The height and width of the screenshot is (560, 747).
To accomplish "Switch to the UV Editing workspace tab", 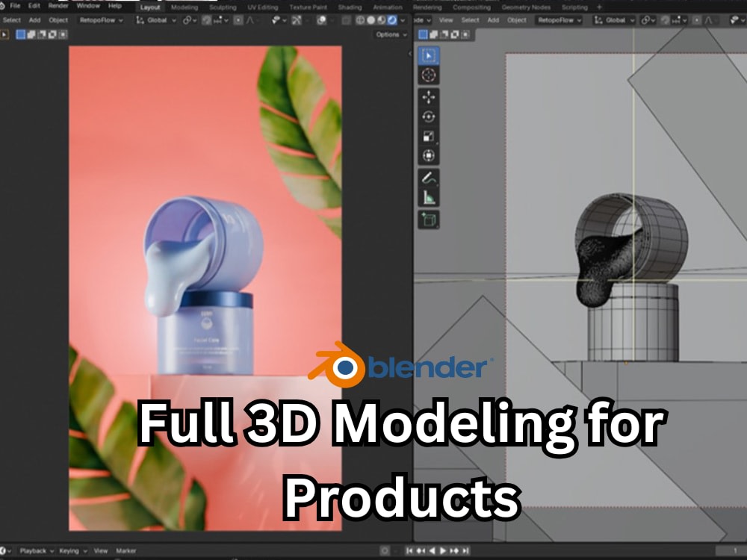I will [x=262, y=7].
